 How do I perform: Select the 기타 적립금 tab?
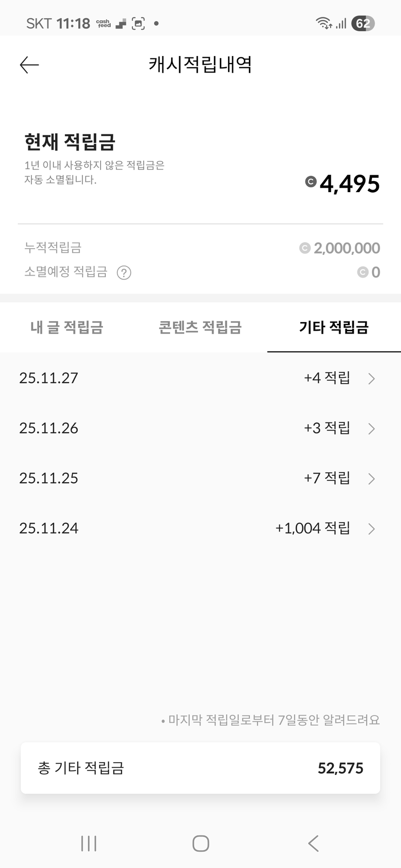point(334,327)
